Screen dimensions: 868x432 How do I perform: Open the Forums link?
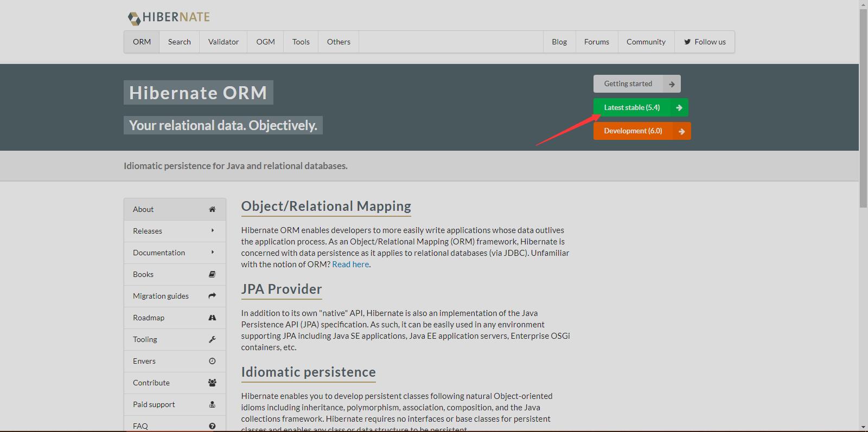click(597, 42)
